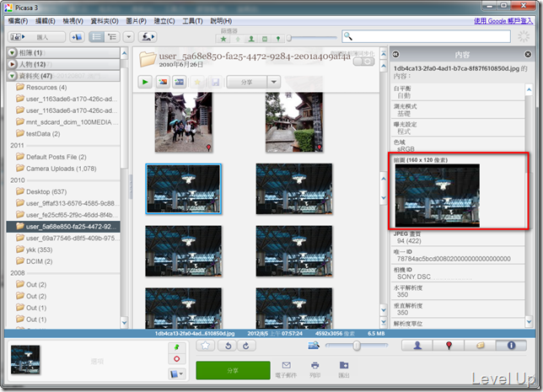Open the 建立(C) menu
543x392 pixels.
pyautogui.click(x=164, y=21)
